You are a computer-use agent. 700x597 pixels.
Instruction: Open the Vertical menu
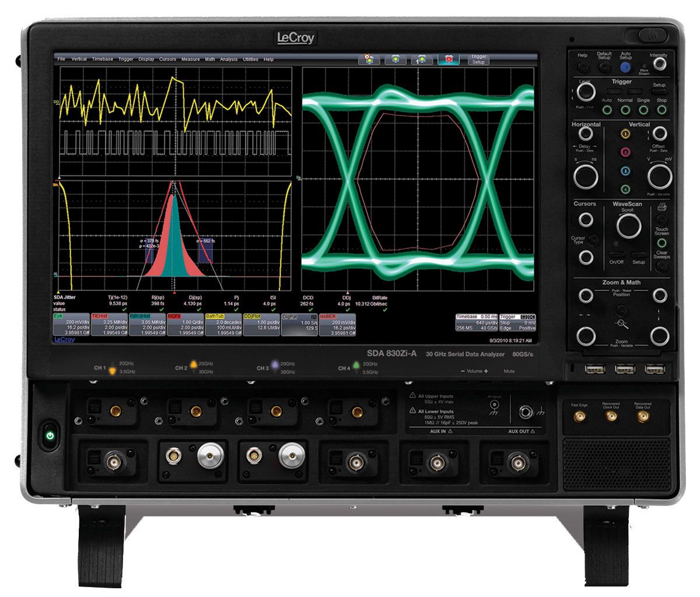[79, 59]
